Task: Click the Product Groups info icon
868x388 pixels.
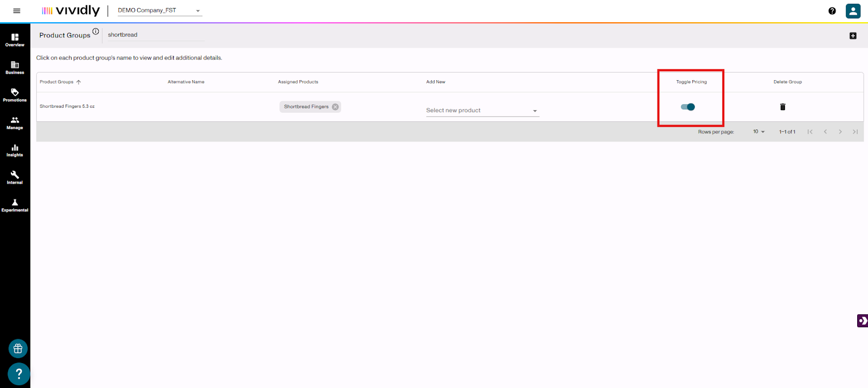Action: tap(95, 31)
